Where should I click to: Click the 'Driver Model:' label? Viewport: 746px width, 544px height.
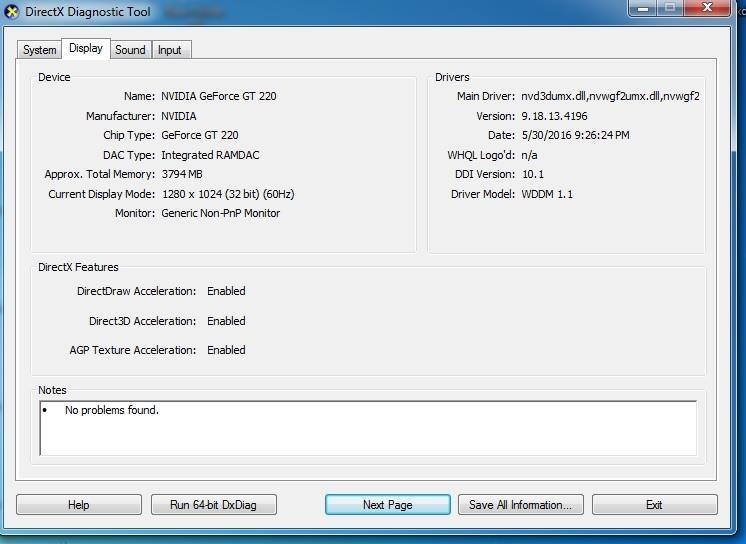click(483, 194)
